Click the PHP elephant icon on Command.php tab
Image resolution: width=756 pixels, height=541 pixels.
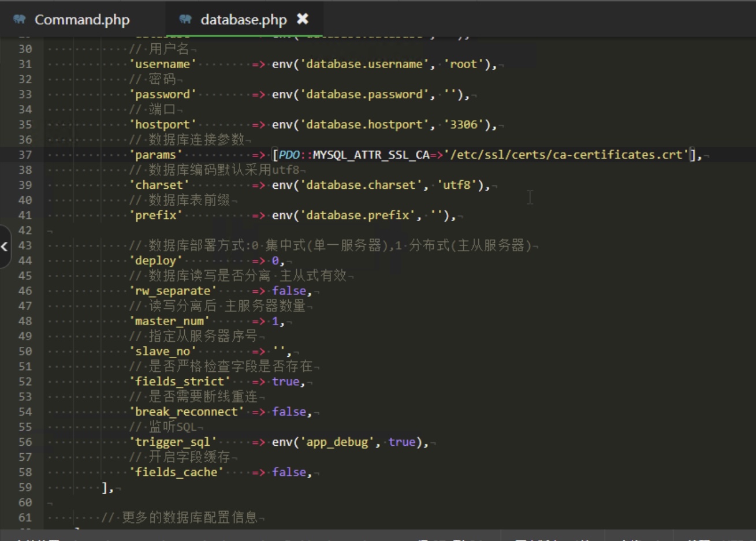20,19
